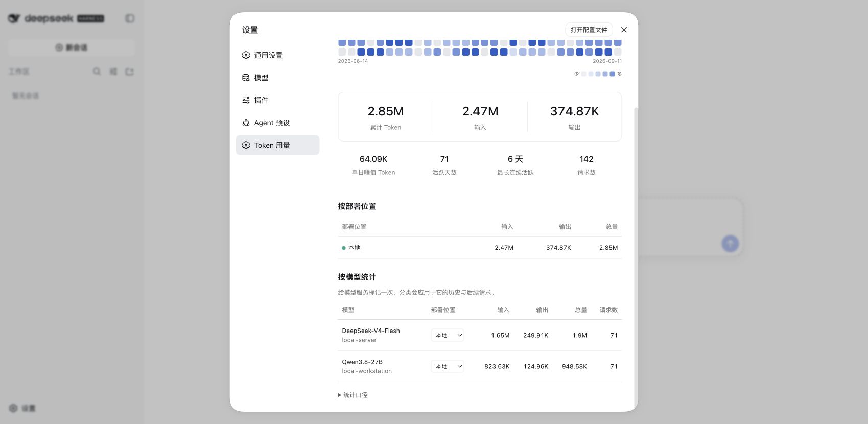Click the blue send arrow in the chat box
Image resolution: width=868 pixels, height=424 pixels.
coord(730,244)
